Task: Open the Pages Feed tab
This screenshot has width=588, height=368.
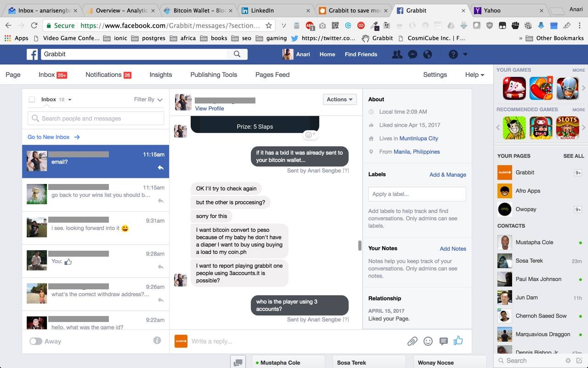Action: pyautogui.click(x=272, y=75)
